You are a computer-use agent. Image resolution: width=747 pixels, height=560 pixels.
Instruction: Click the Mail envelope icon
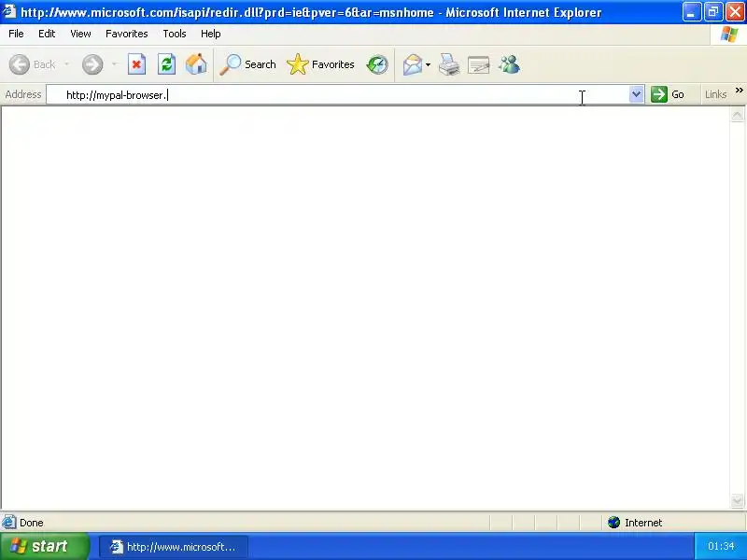pyautogui.click(x=413, y=64)
